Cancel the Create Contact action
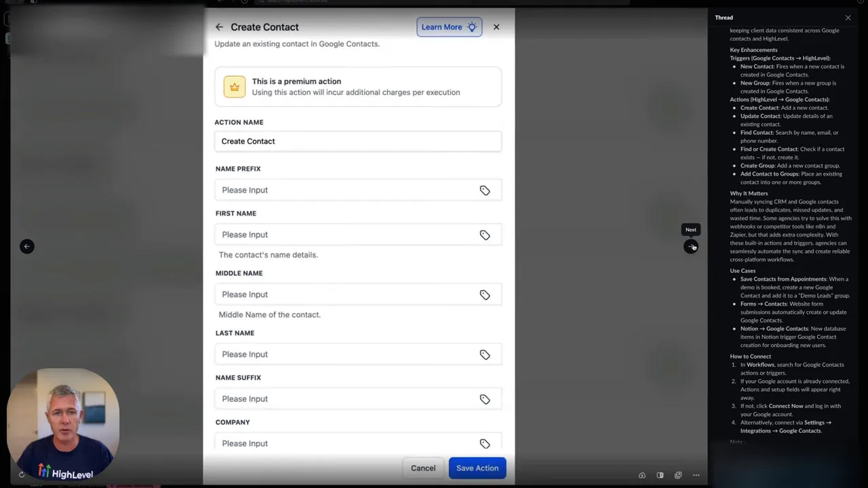868x488 pixels. pos(422,468)
